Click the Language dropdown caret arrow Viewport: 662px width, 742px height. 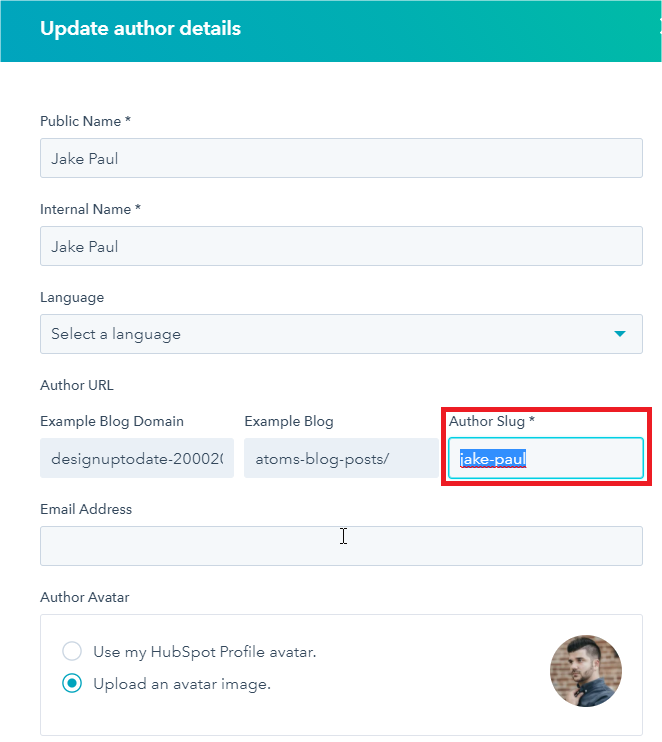point(620,334)
